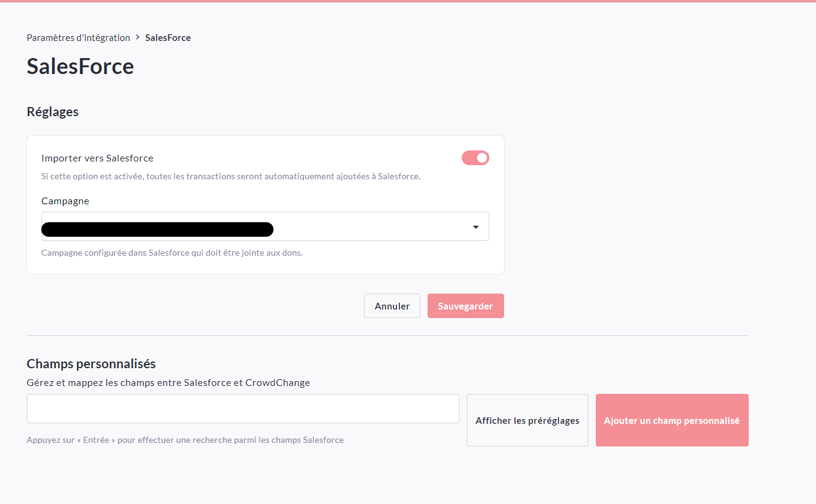Click the SalesForce breadcrumb item

[168, 38]
